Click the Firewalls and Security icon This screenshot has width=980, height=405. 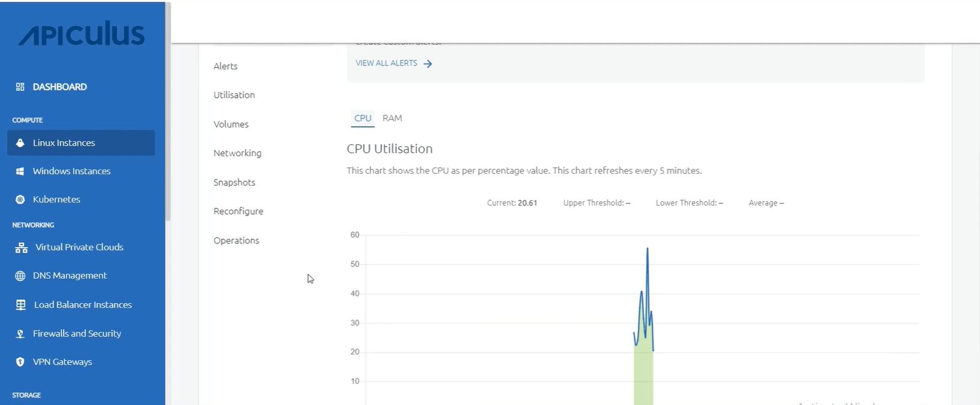point(20,333)
